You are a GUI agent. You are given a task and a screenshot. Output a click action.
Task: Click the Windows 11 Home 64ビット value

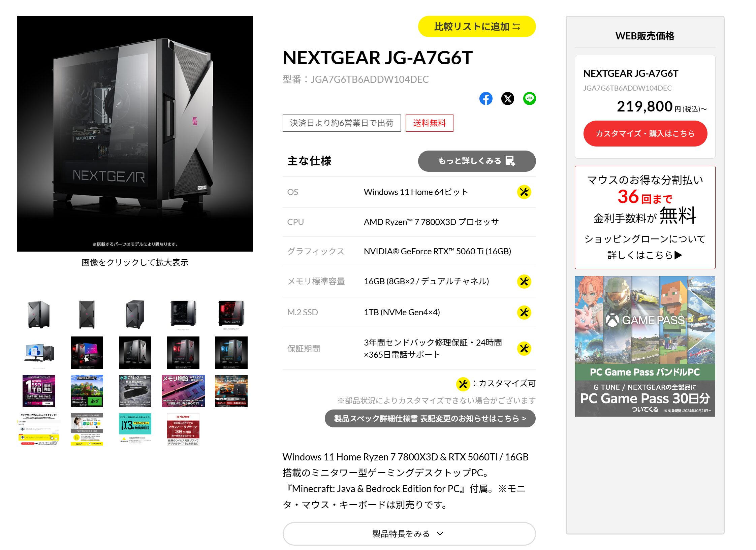tap(416, 192)
